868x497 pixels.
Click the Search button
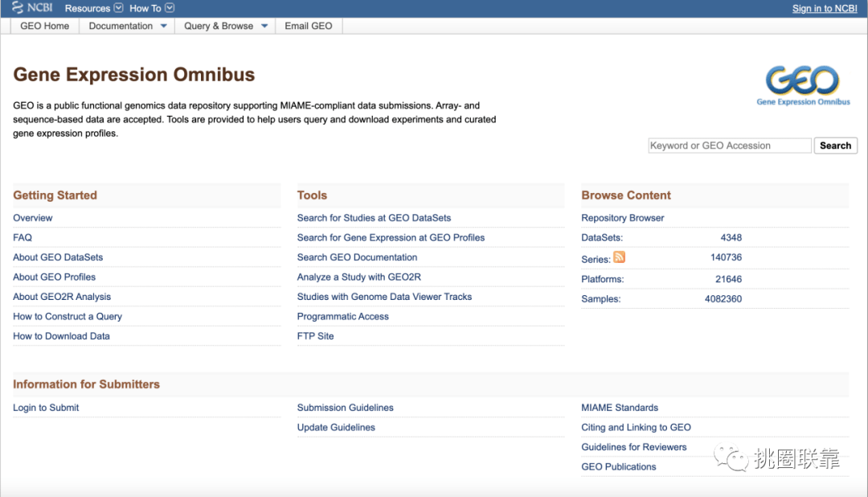tap(835, 146)
